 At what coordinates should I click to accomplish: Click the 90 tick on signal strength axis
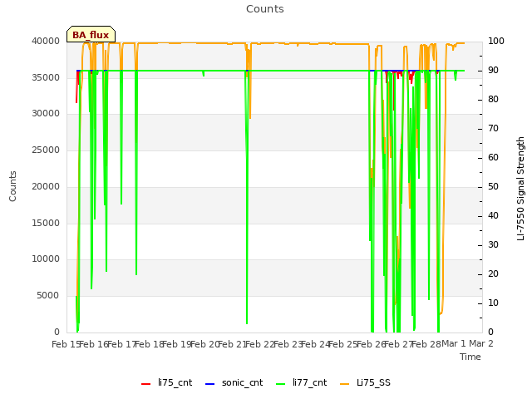point(493,70)
